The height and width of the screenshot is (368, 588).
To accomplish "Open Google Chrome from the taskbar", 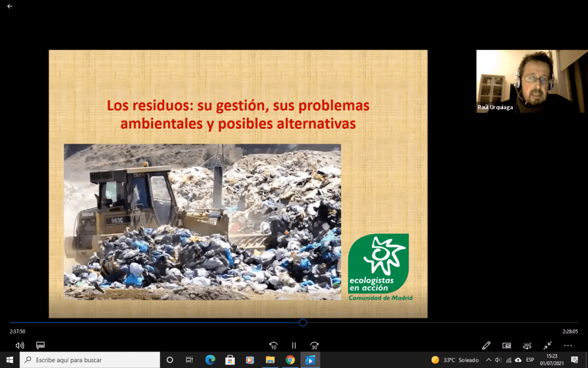I will click(290, 360).
